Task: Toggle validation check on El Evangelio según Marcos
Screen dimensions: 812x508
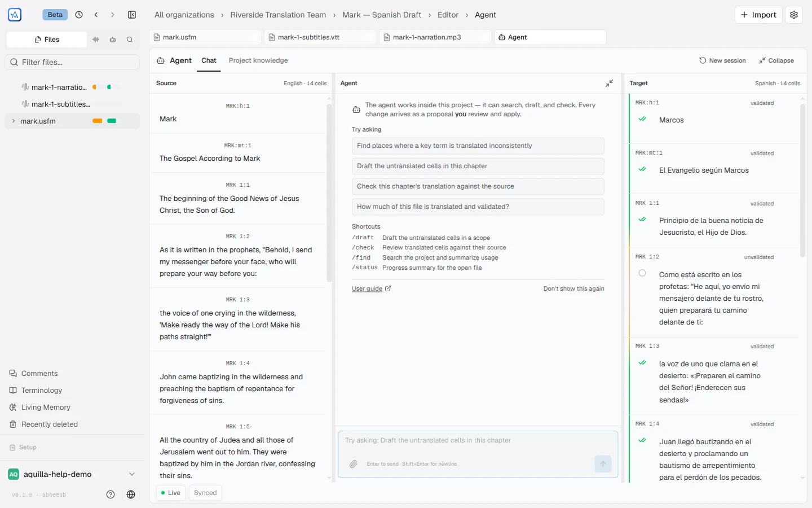Action: click(642, 169)
